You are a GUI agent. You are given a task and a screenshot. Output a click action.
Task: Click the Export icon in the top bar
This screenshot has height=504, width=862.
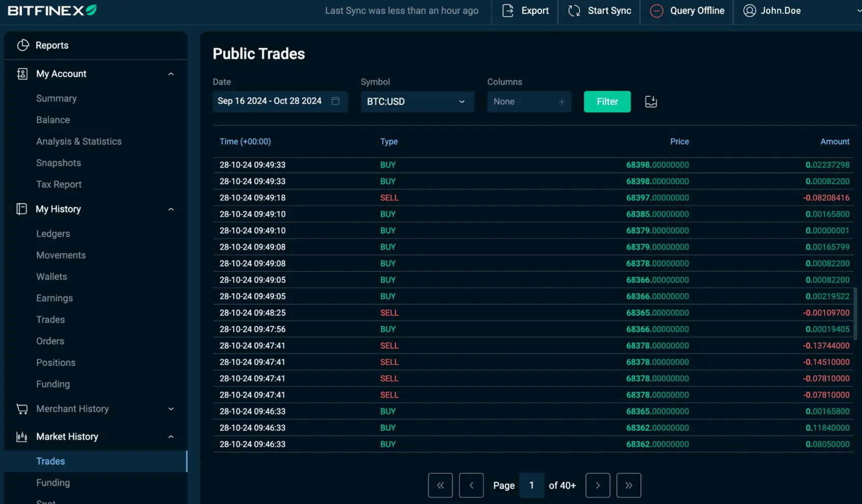pos(507,10)
